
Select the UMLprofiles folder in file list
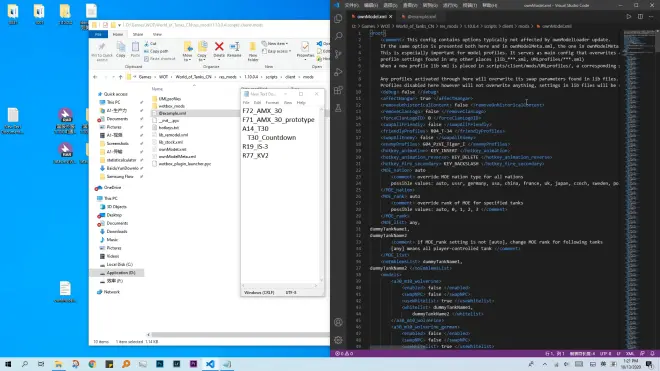click(x=170, y=99)
